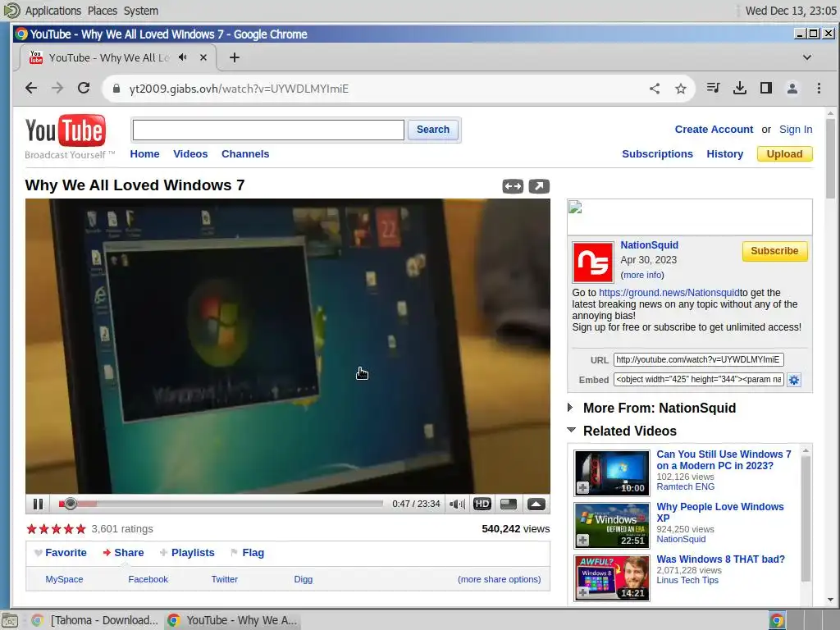Select the Embed code field
The width and height of the screenshot is (840, 630).
coord(699,379)
